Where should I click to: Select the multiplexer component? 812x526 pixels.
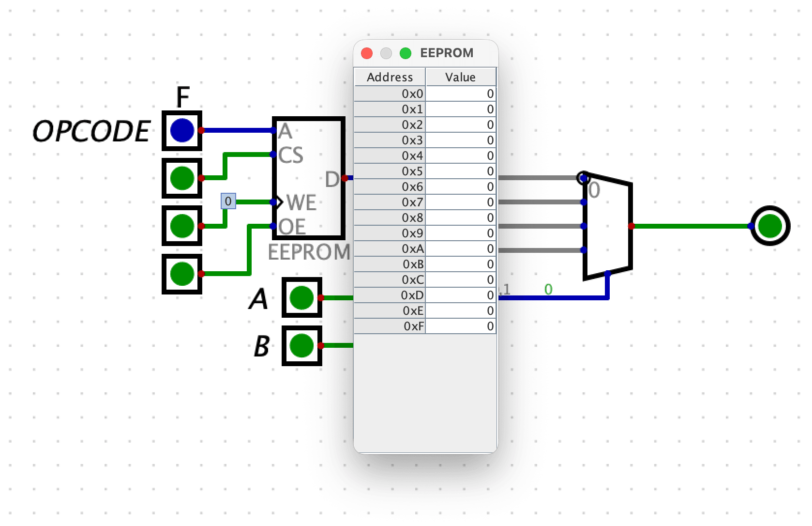tap(608, 226)
